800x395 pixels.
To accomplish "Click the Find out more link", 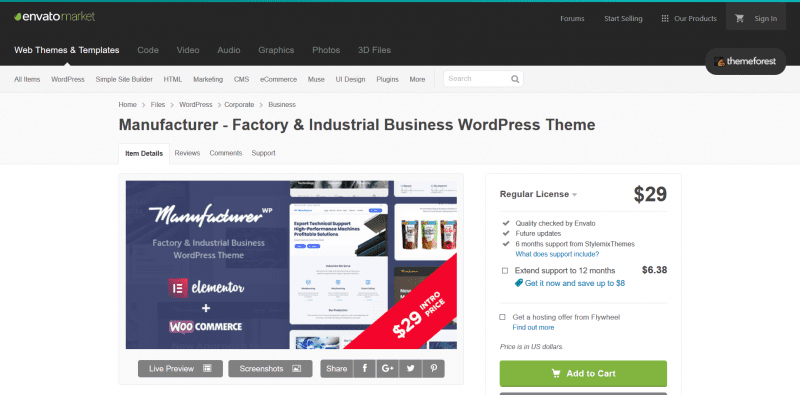I will click(533, 328).
